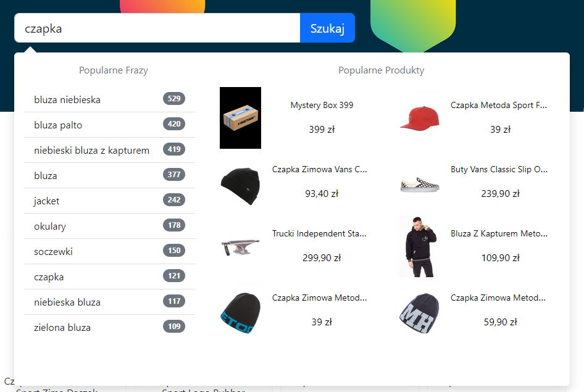Choose the okulary popular phrase
The width and height of the screenshot is (584, 392).
109,226
